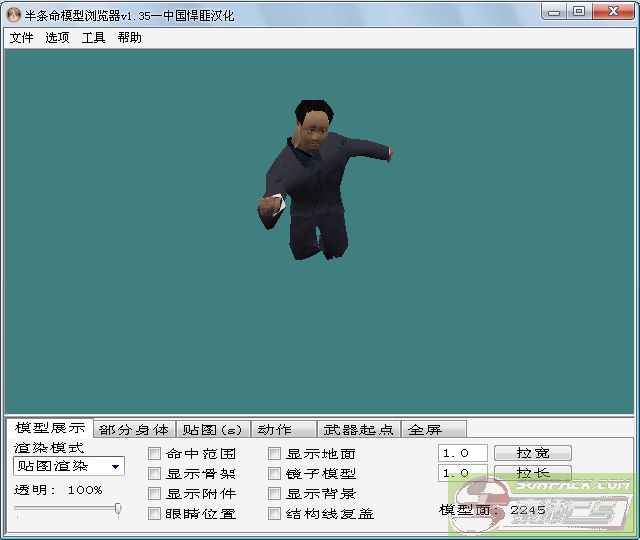640x540 pixels.
Task: Toggle the 显示骨架 checkbox
Action: pos(155,474)
